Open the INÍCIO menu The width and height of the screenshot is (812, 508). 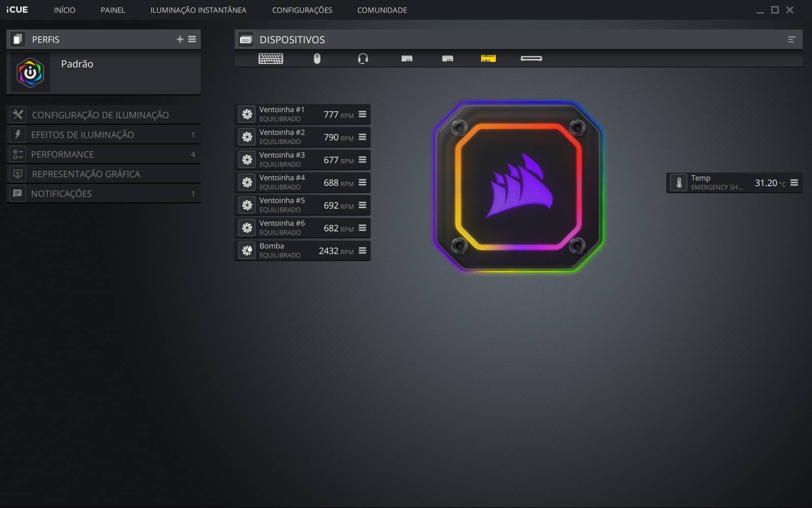point(64,10)
